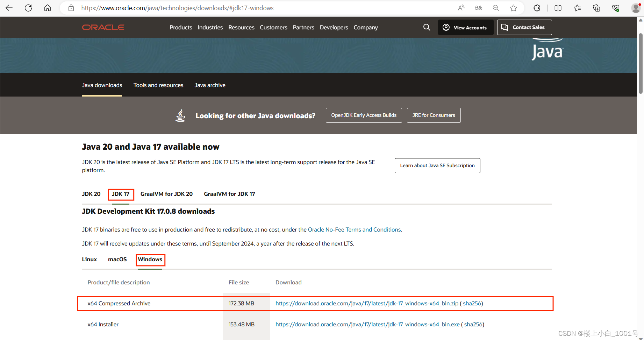Select GraalVM for JDK 17 tab

pos(229,194)
